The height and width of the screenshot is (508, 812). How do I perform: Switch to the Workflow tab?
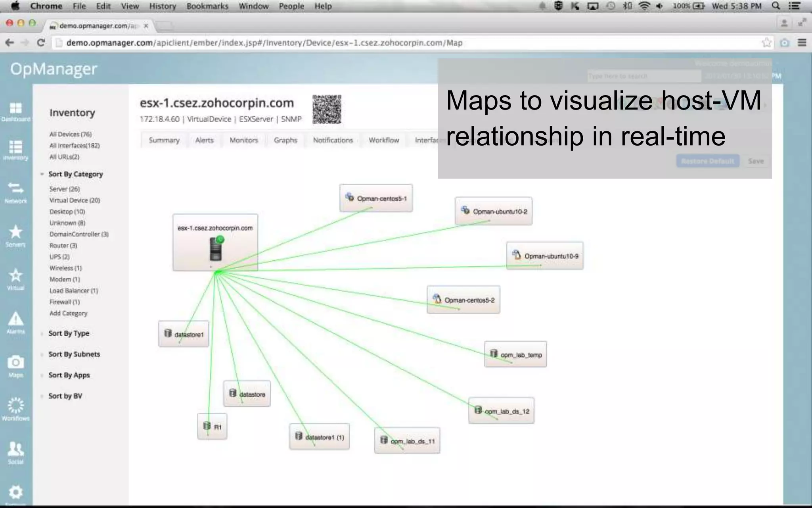point(384,140)
